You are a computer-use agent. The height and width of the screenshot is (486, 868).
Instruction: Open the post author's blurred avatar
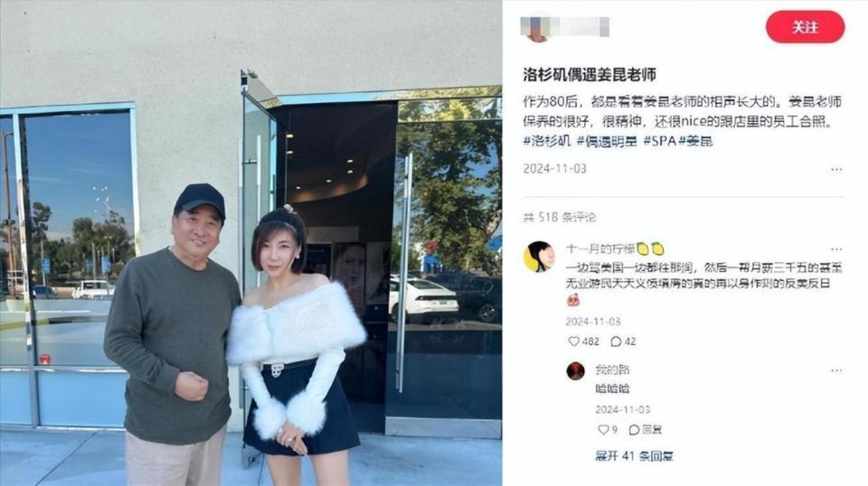tap(537, 26)
